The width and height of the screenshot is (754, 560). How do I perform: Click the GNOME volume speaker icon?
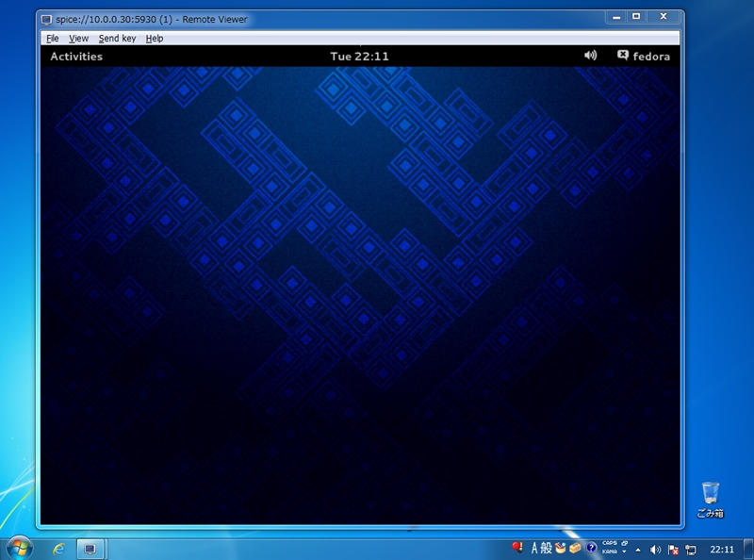click(x=591, y=56)
